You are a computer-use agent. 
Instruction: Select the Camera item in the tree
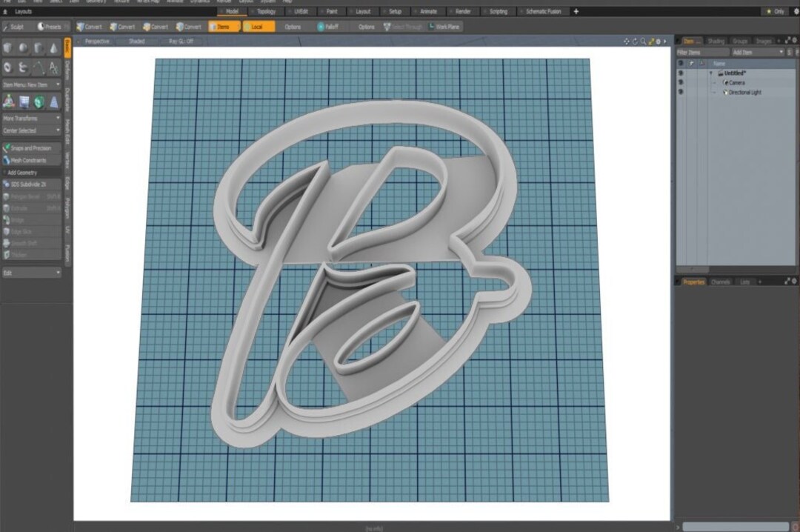coord(736,83)
